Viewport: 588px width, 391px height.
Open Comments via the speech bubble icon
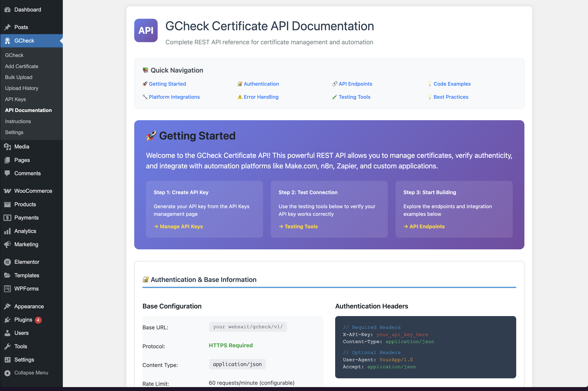[7, 173]
